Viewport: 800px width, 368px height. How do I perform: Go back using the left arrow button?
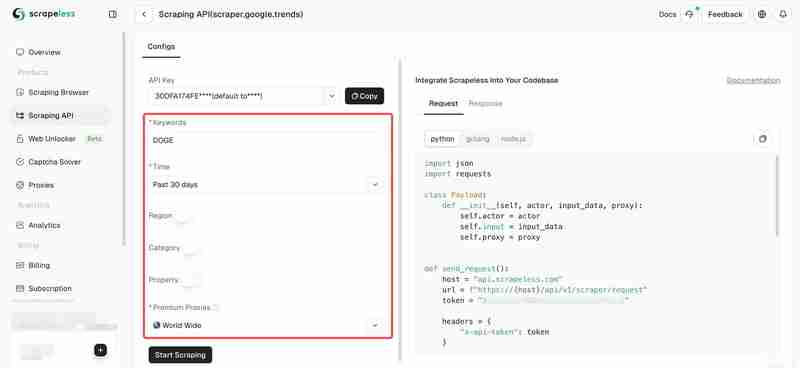[x=144, y=14]
